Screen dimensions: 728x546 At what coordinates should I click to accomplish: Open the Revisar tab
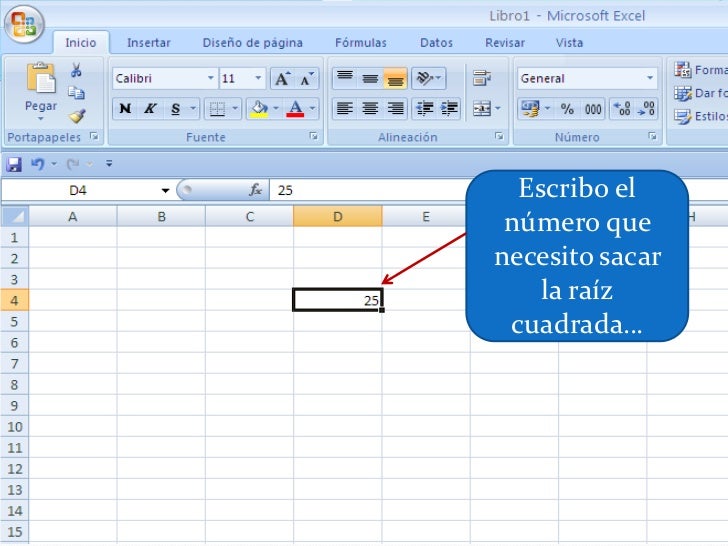pyautogui.click(x=505, y=43)
